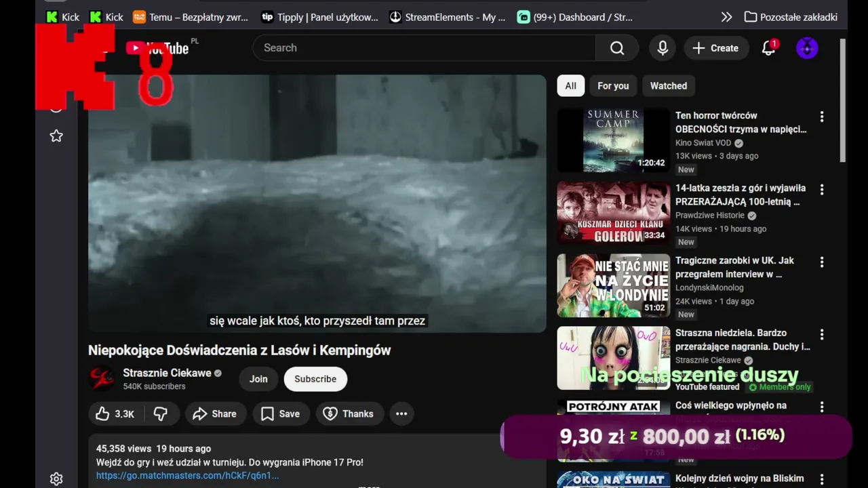Open Strasznie Ciekawe channel name link
Viewport: 868px width, 488px height.
(x=167, y=373)
